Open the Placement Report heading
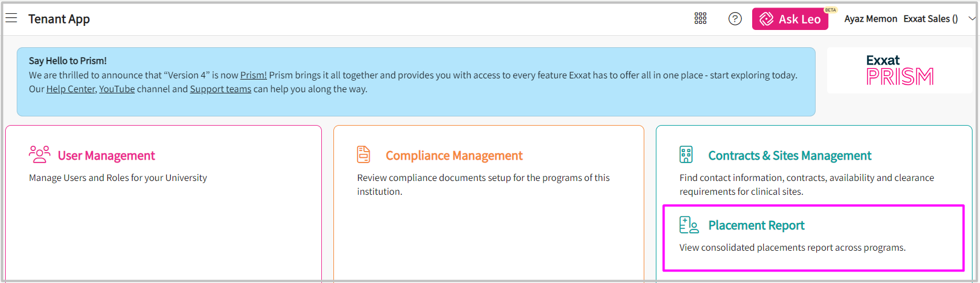This screenshot has width=980, height=283. coord(756,225)
